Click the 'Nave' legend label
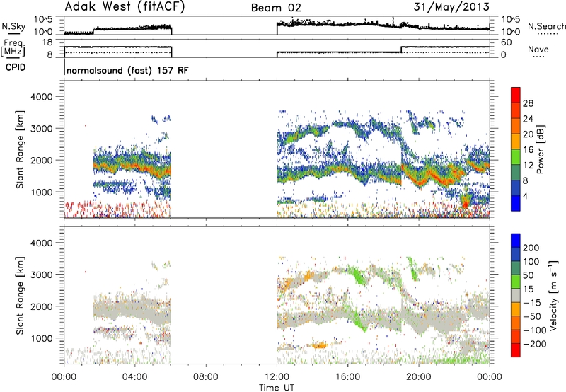Viewport: 566px width, 392px height. [x=538, y=50]
